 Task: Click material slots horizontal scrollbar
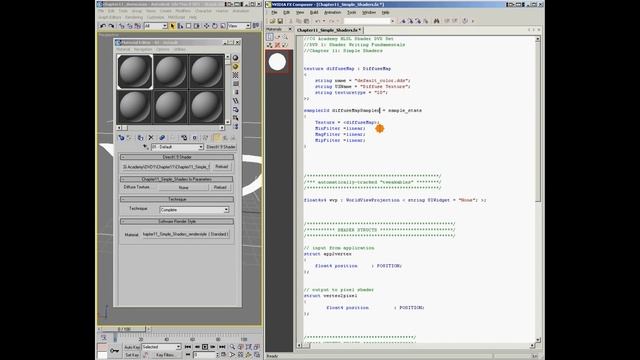pyautogui.click(x=171, y=128)
